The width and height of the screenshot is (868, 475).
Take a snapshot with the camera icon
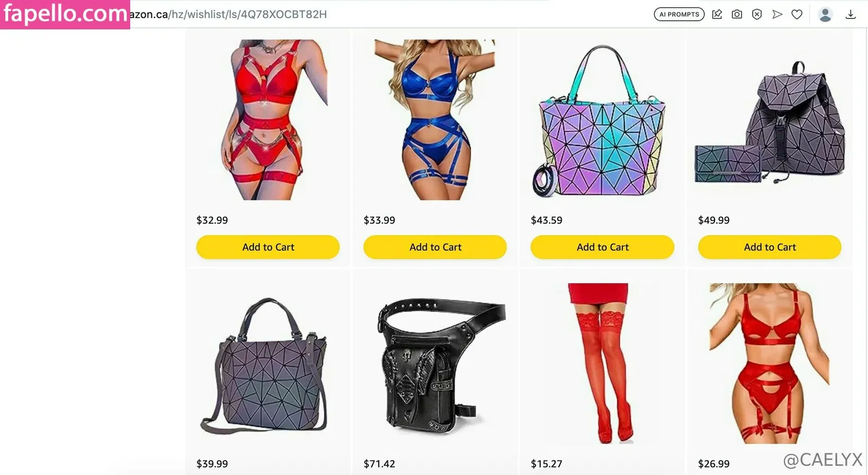pos(737,15)
